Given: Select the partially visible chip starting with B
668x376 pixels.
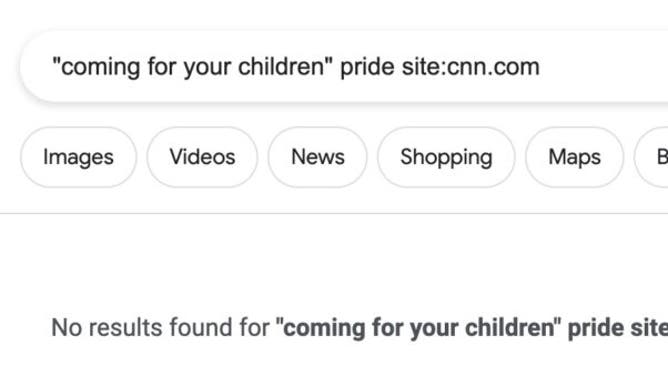Looking at the screenshot, I should pyautogui.click(x=651, y=157).
